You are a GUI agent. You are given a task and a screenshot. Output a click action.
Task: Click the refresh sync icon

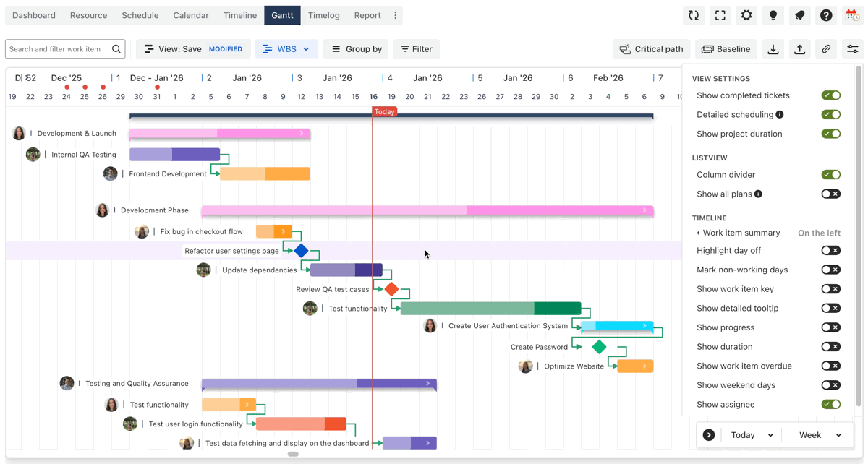tap(694, 15)
